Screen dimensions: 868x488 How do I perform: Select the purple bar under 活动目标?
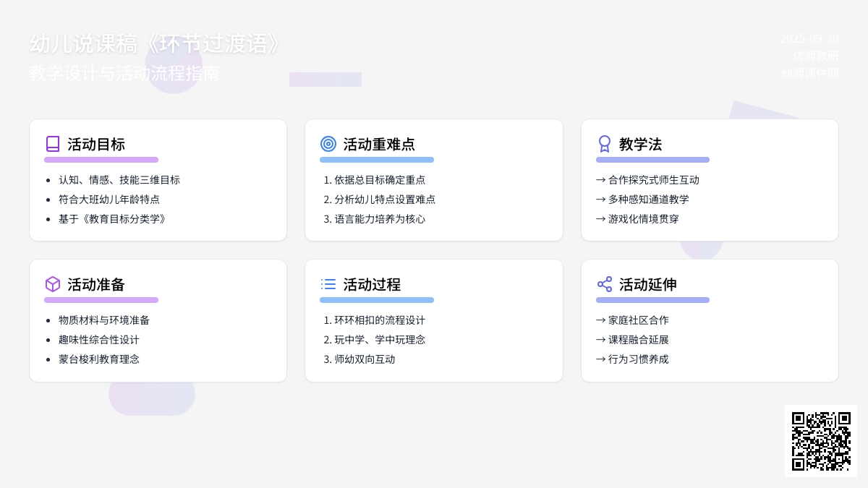[x=101, y=160]
